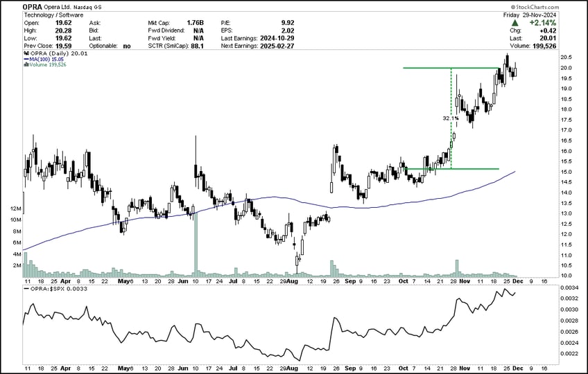
Task: Click the 20.5 price axis label
Action: click(566, 57)
